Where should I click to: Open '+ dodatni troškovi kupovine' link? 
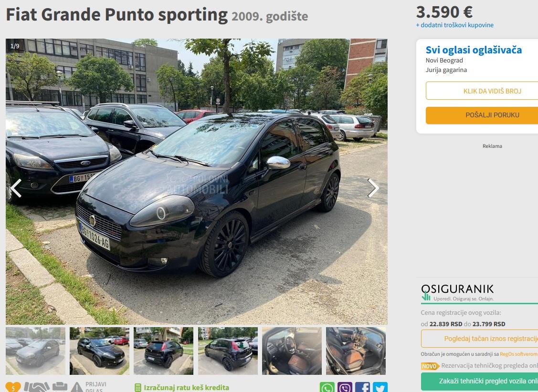pyautogui.click(x=454, y=25)
